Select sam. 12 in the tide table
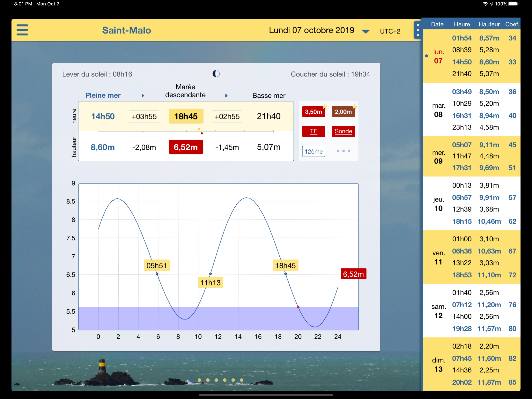532x399 pixels. tap(438, 311)
